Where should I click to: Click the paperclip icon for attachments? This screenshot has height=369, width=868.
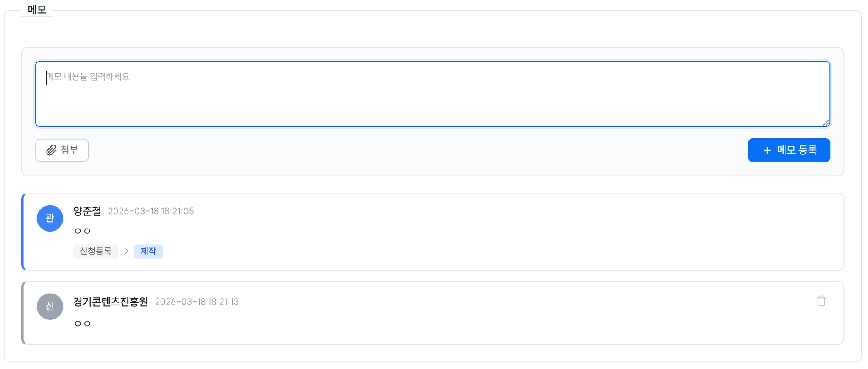(x=51, y=150)
